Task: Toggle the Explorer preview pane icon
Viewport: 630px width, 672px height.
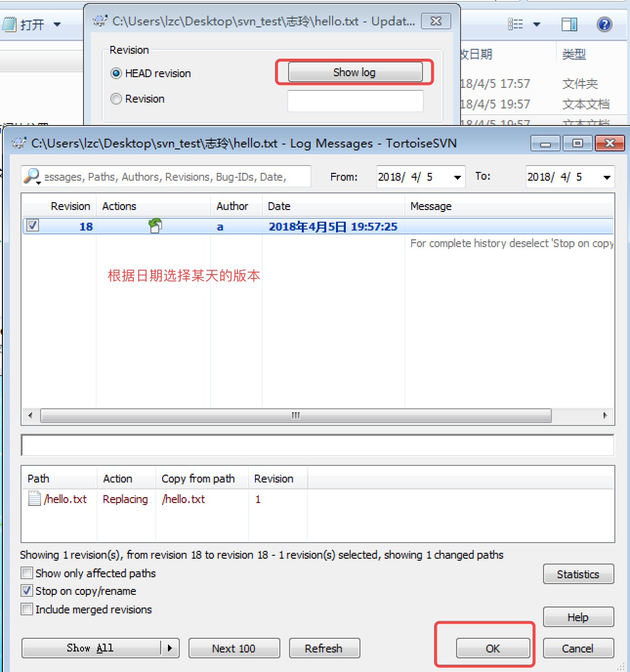Action: click(x=569, y=24)
